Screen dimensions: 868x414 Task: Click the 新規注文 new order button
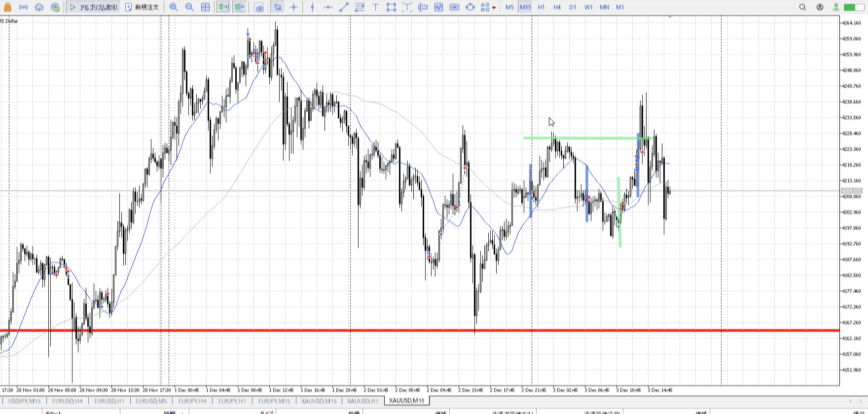point(142,7)
